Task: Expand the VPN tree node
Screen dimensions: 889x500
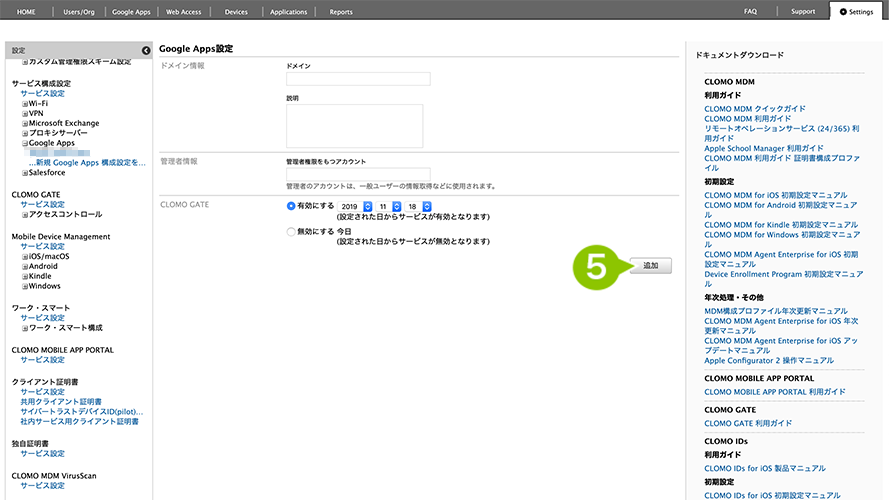Action: [25, 114]
